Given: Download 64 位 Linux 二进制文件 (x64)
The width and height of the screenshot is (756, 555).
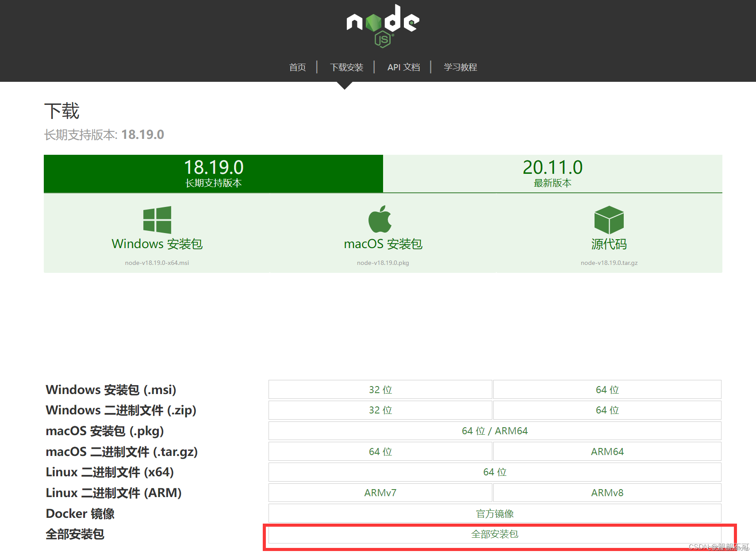Looking at the screenshot, I should (495, 472).
